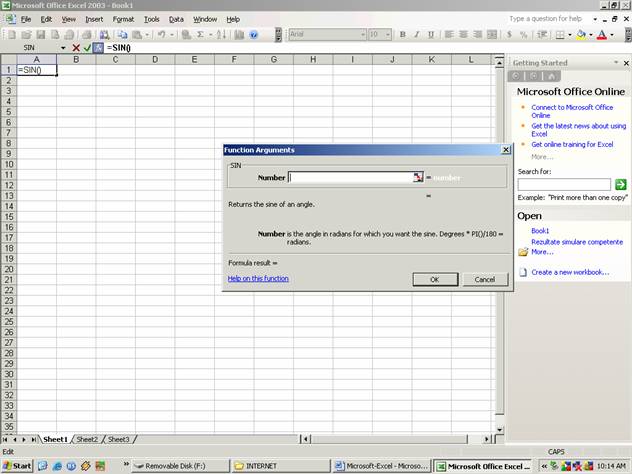Click the Borders toolbar icon
The width and height of the screenshot is (632, 474).
click(560, 35)
